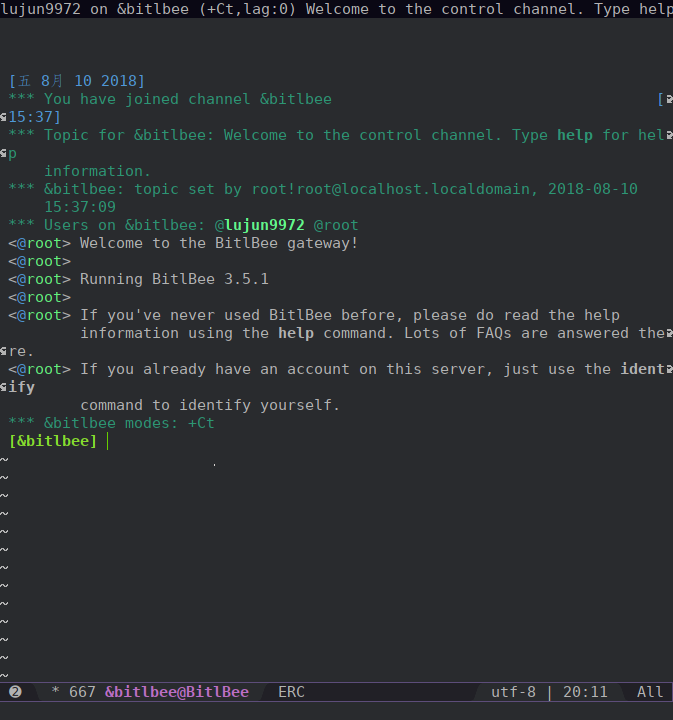
Task: Click the utf-8 encoding indicator
Action: tap(513, 692)
